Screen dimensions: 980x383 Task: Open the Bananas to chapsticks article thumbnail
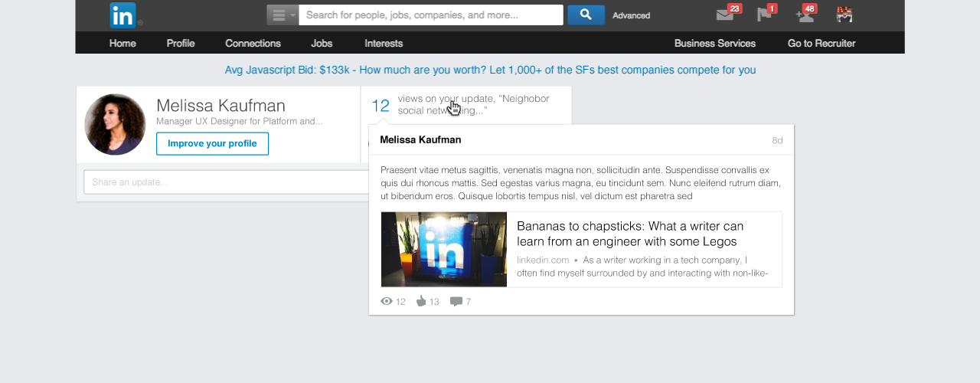pos(444,250)
